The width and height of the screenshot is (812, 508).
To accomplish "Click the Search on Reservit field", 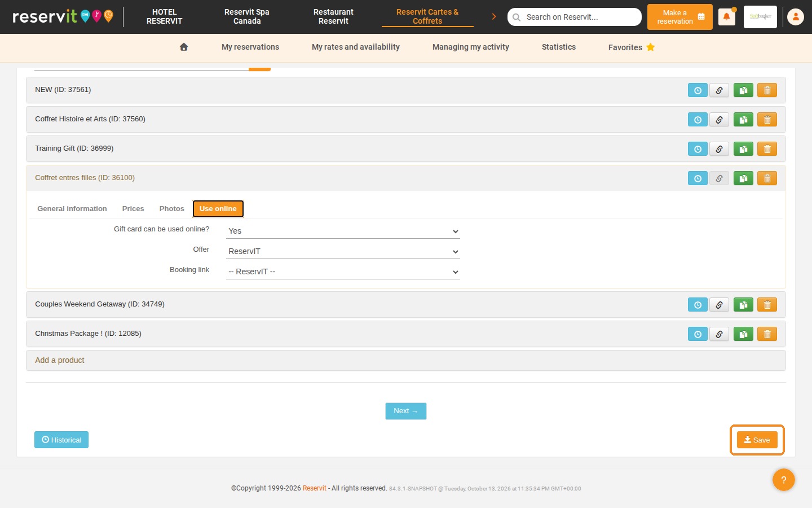I will tap(575, 17).
